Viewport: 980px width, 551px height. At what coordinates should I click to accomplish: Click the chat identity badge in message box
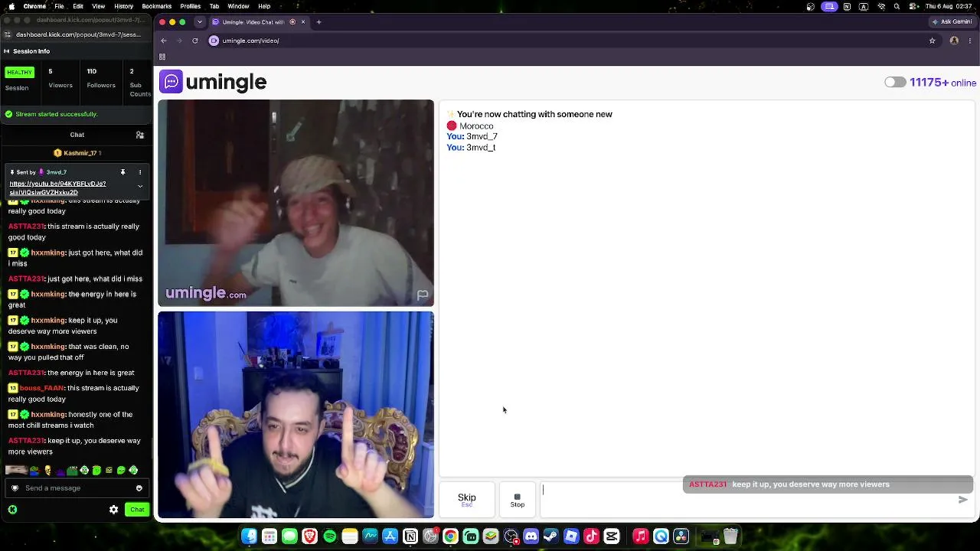click(15, 488)
